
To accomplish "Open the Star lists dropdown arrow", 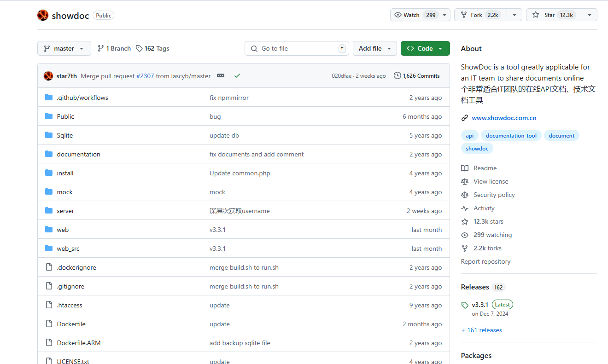I will tap(590, 15).
